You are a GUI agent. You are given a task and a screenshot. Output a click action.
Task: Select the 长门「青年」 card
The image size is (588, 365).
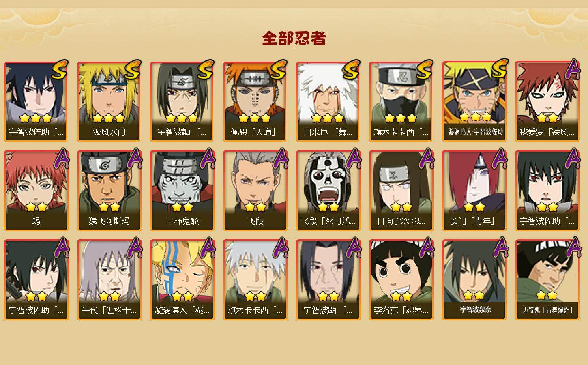(474, 191)
